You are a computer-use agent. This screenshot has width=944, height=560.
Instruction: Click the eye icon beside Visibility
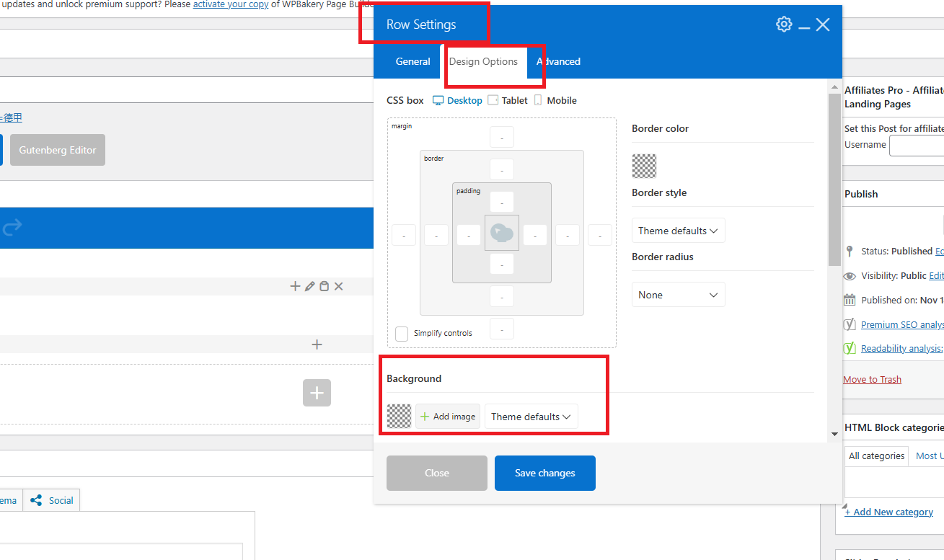pos(850,276)
